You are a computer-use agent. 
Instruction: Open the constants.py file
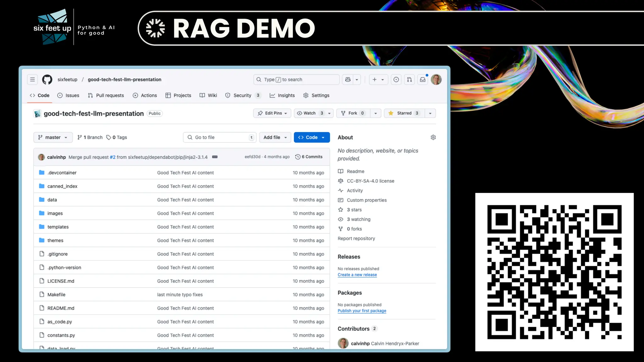[61, 335]
